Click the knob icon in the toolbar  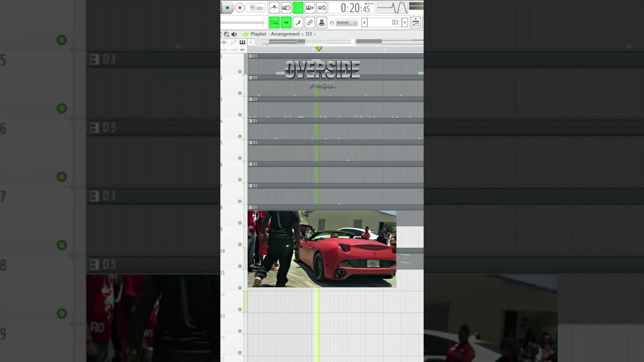321,22
